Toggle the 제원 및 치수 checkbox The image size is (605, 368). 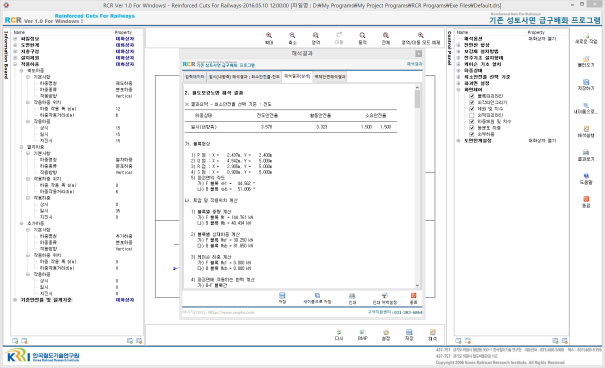[471, 109]
